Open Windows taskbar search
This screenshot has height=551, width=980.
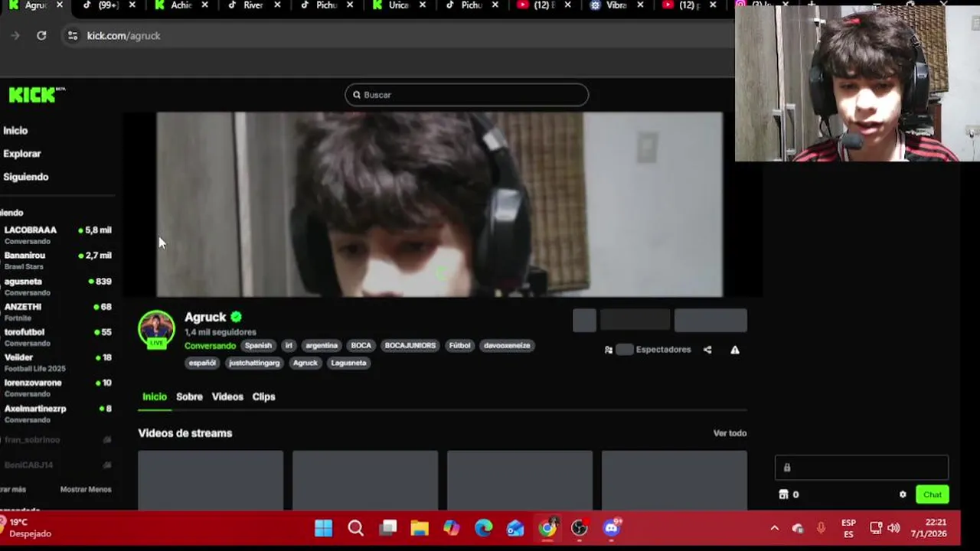pos(356,528)
